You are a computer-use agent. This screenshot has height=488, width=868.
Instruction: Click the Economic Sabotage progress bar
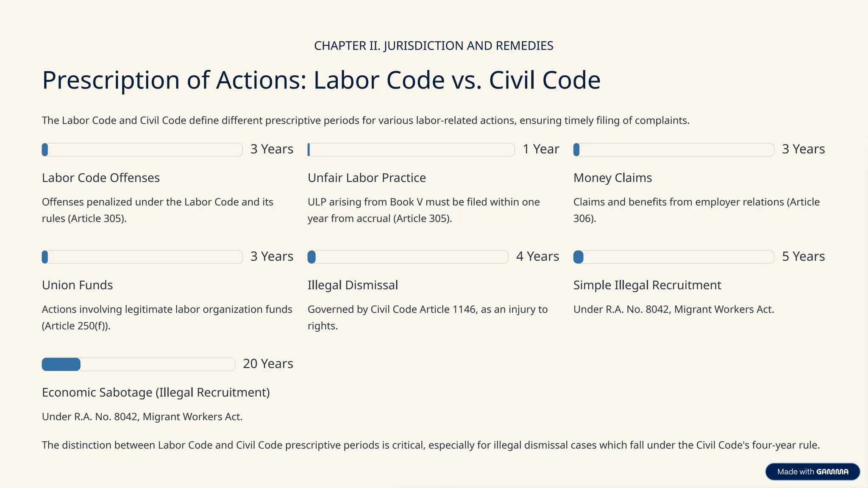138,364
